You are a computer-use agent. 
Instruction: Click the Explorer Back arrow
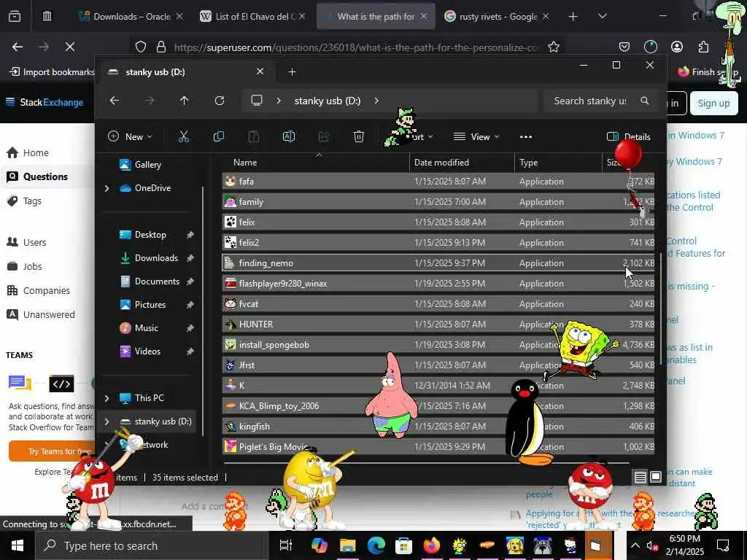[x=115, y=101]
